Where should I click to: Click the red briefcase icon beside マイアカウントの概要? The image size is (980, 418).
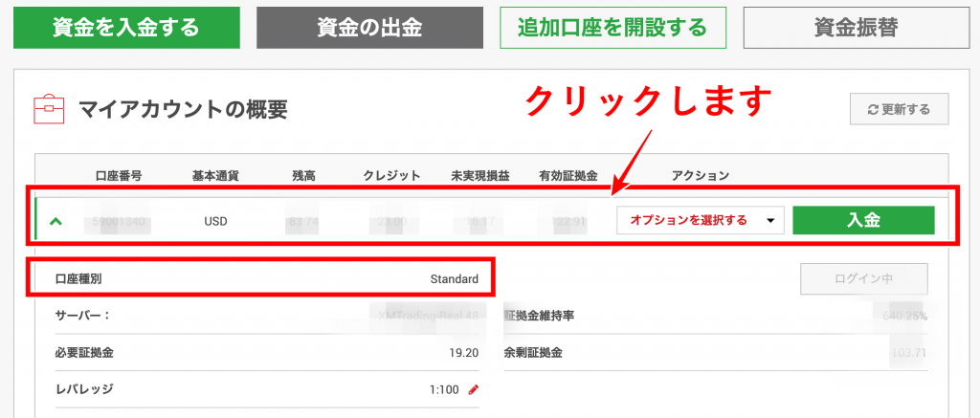pyautogui.click(x=49, y=108)
